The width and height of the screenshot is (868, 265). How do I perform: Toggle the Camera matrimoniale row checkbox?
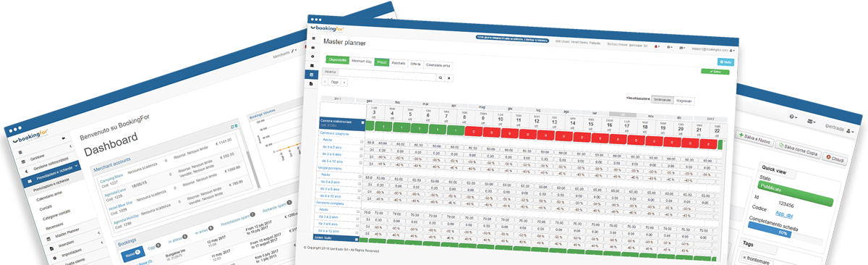pyautogui.click(x=362, y=123)
